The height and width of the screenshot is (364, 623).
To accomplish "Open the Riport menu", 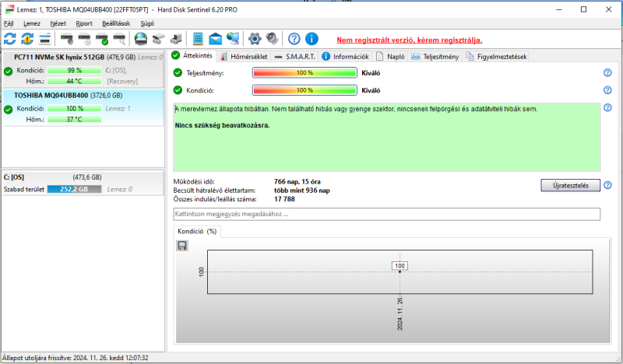I will coord(84,23).
